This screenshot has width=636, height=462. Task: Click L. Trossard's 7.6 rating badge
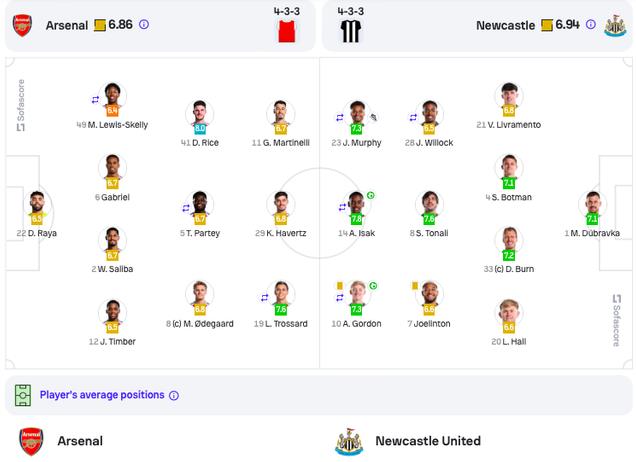[x=281, y=310]
